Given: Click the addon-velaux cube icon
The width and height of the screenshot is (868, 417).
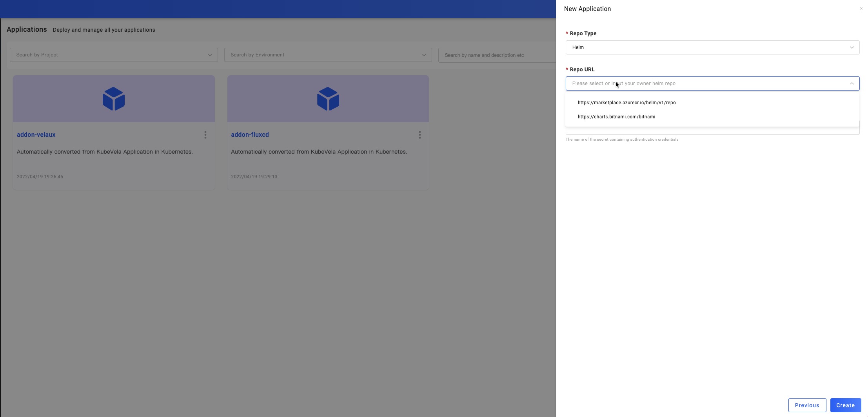Looking at the screenshot, I should point(114,99).
